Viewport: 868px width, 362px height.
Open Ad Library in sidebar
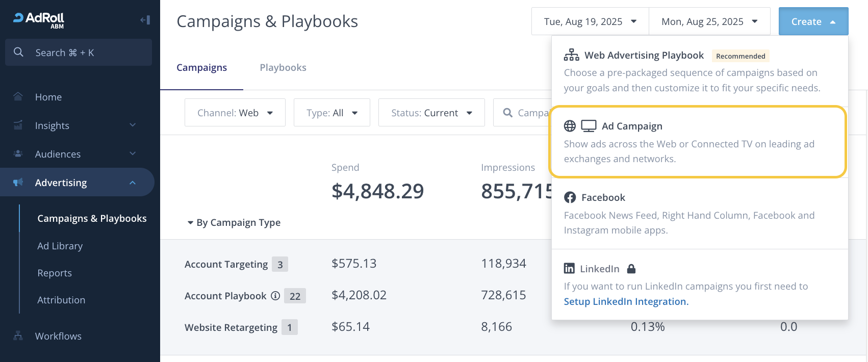(60, 246)
